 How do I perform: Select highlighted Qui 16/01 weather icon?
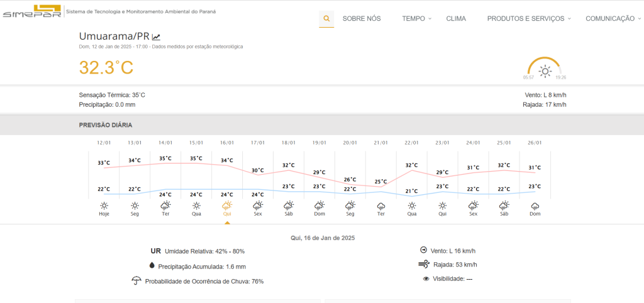[227, 206]
